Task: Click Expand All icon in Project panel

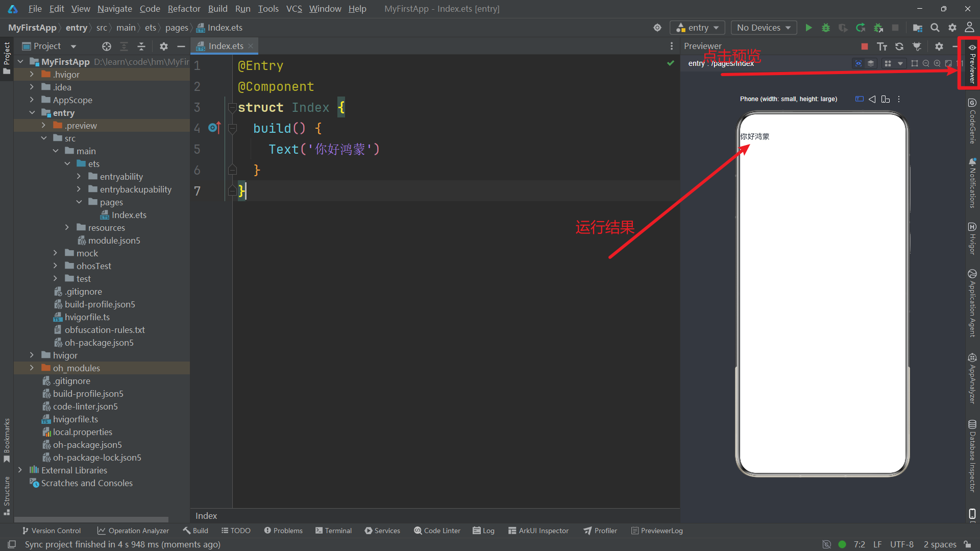Action: coord(124,46)
